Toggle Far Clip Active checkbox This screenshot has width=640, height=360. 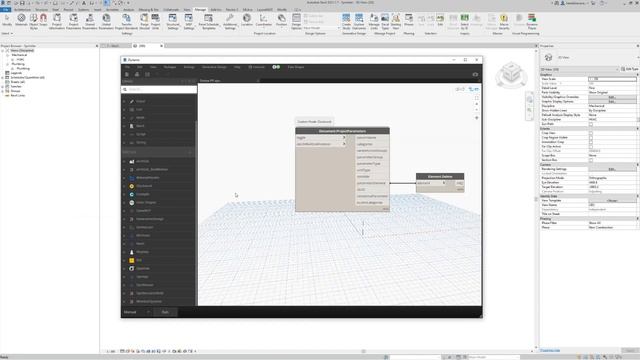tap(591, 147)
